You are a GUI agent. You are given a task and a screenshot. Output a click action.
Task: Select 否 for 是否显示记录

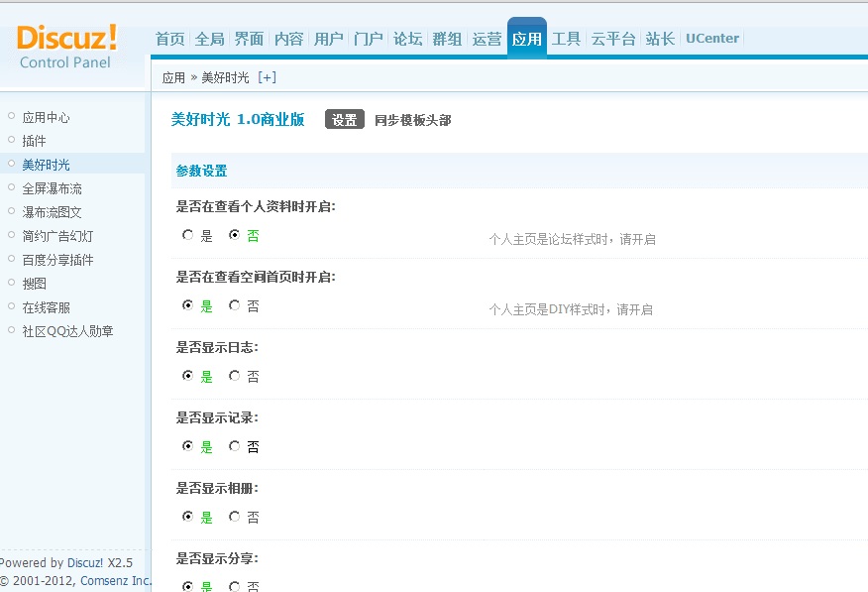[x=234, y=446]
